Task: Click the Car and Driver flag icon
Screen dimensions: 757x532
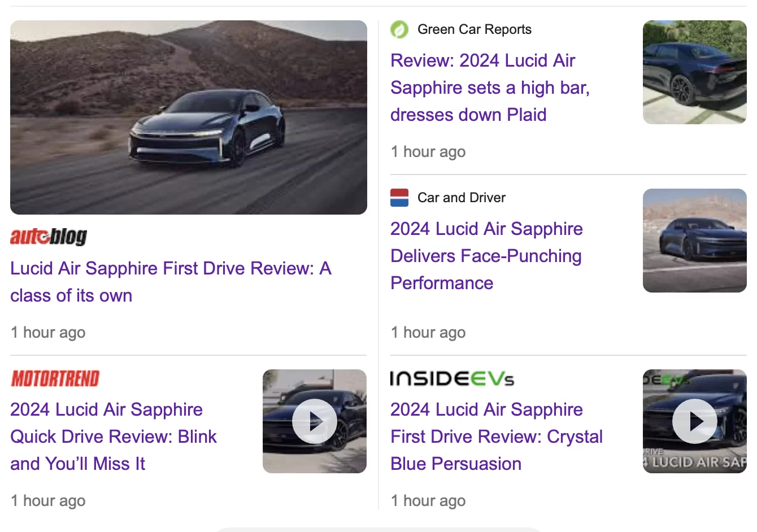Action: pyautogui.click(x=399, y=198)
